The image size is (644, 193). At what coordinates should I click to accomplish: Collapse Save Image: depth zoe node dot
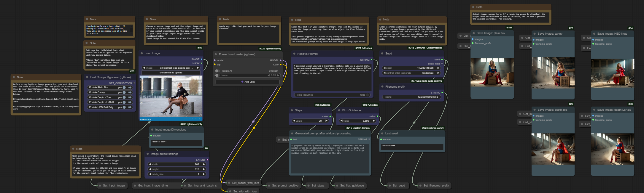(x=535, y=110)
